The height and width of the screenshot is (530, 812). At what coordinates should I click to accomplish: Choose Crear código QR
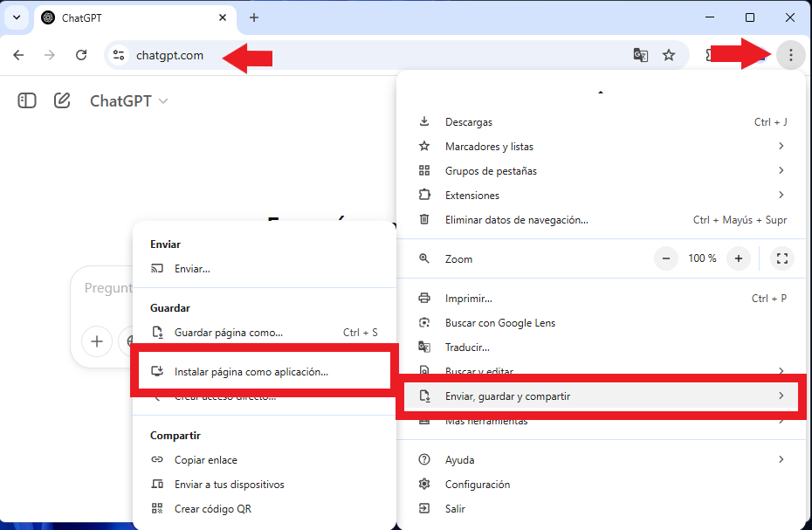(x=265, y=509)
